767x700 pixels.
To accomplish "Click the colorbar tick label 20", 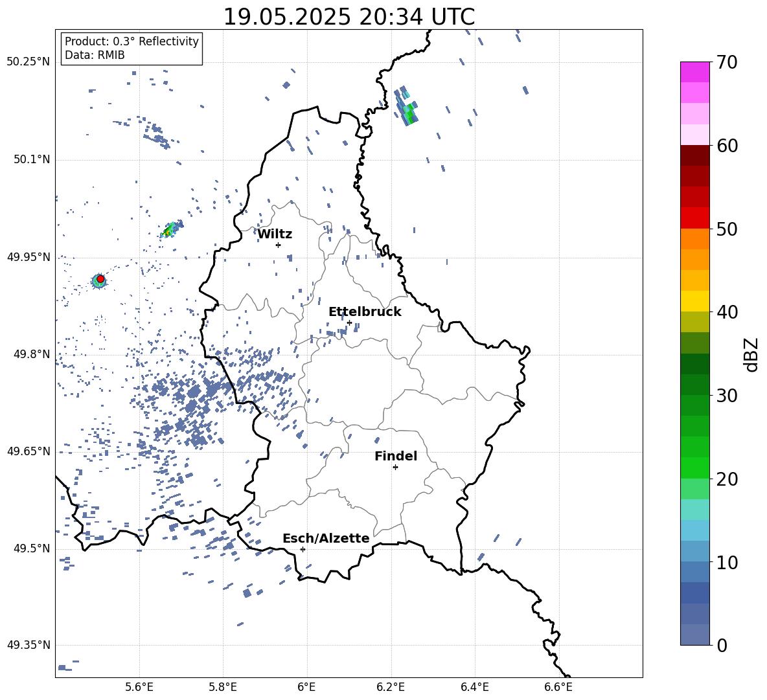I will [x=727, y=479].
